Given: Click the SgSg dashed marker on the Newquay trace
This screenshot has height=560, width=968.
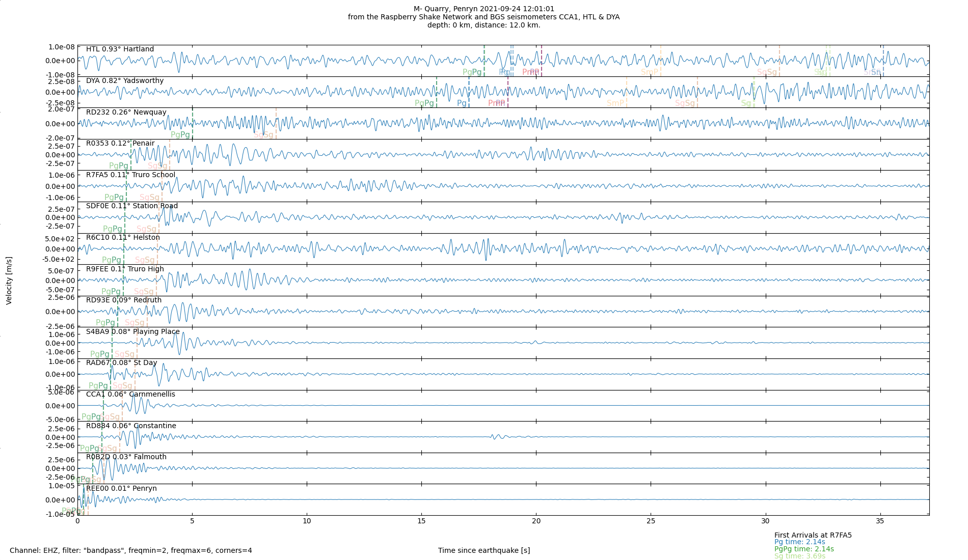Looking at the screenshot, I should click(276, 123).
